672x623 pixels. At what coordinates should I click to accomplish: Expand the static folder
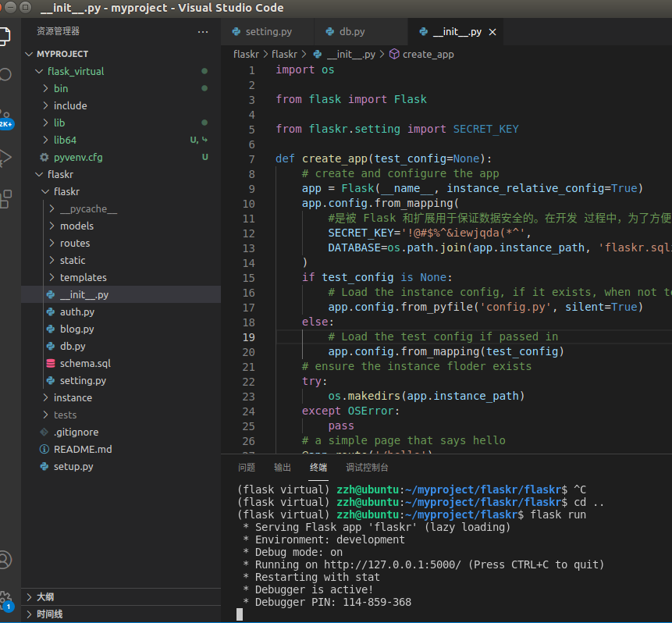52,260
